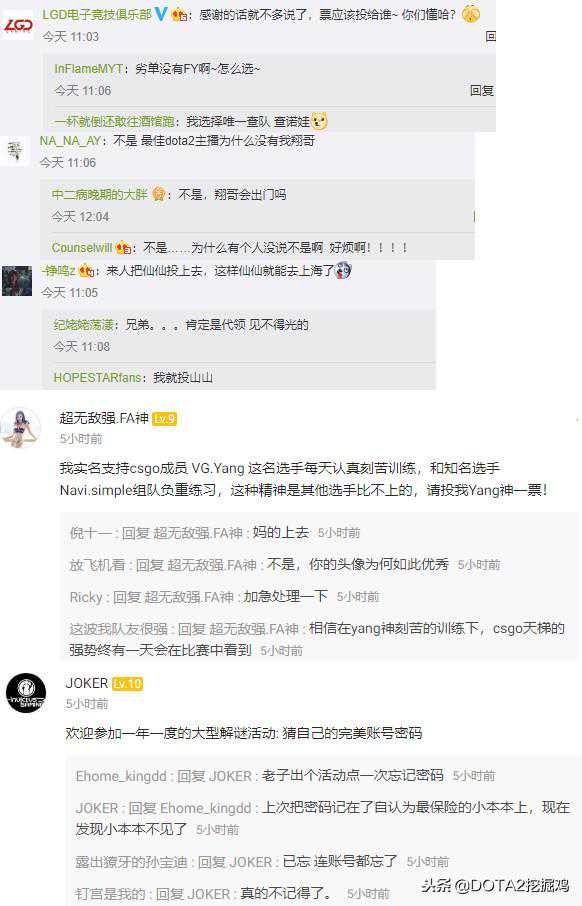Open the LGD电子竞技俱乐部 username link
This screenshot has width=582, height=906.
[x=97, y=14]
